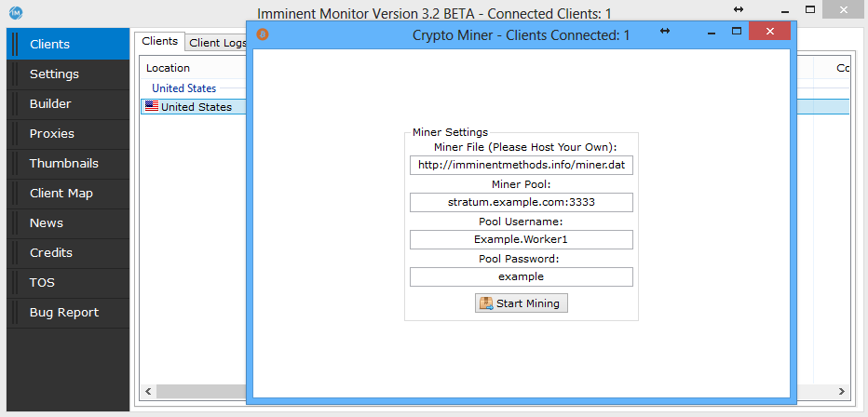Switch to the Client Logs tab
Screen dimensions: 868x417
tap(216, 43)
